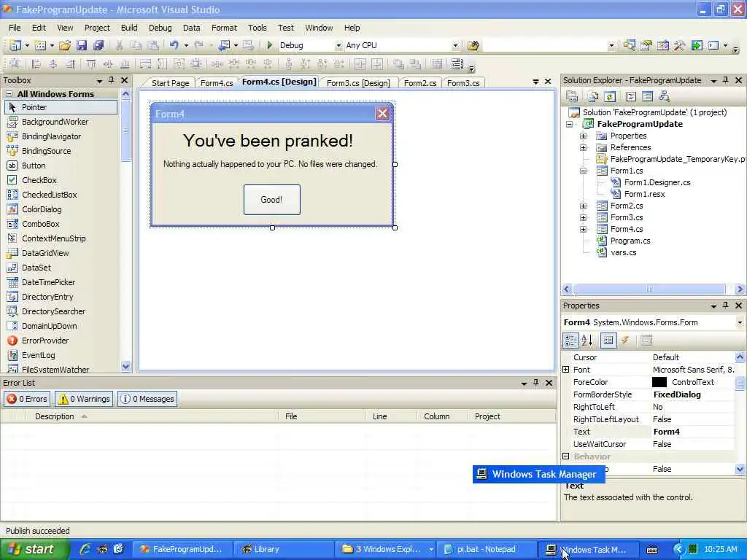Click Alphabetical sort icon in Properties panel
The image size is (747, 560).
pos(587,340)
